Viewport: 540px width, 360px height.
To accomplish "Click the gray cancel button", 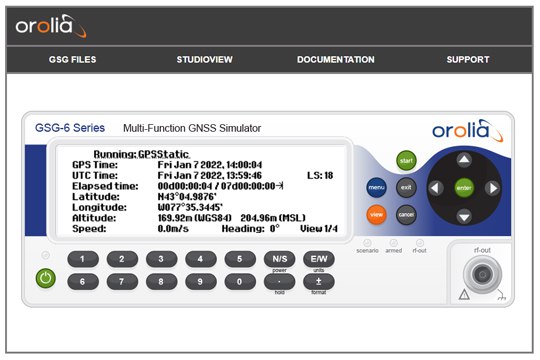I will click(x=406, y=214).
